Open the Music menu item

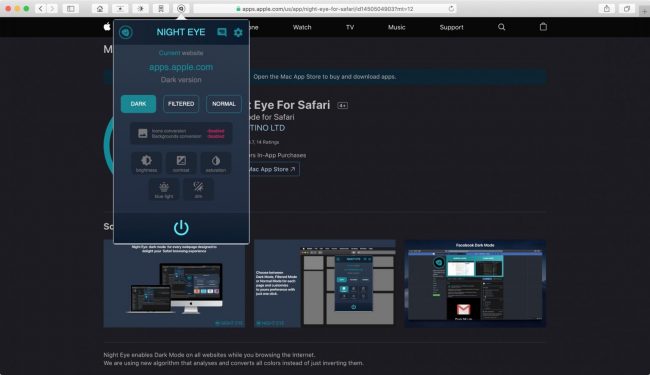[396, 27]
